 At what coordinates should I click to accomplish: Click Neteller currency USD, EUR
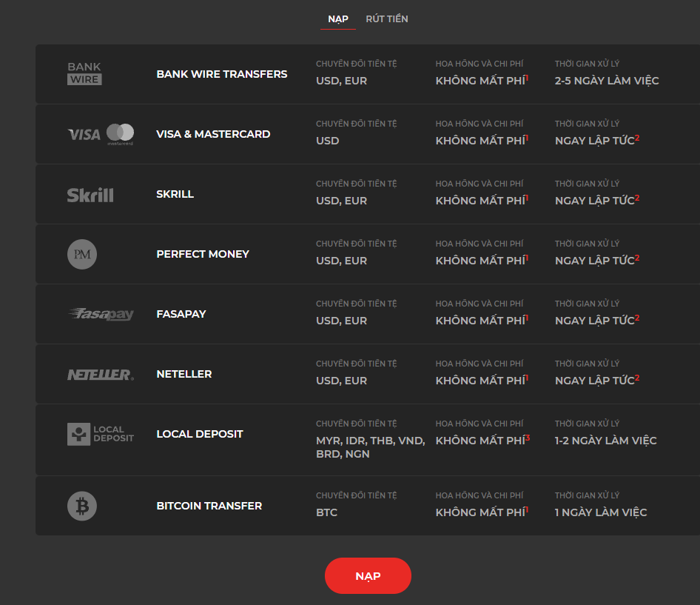[342, 381]
